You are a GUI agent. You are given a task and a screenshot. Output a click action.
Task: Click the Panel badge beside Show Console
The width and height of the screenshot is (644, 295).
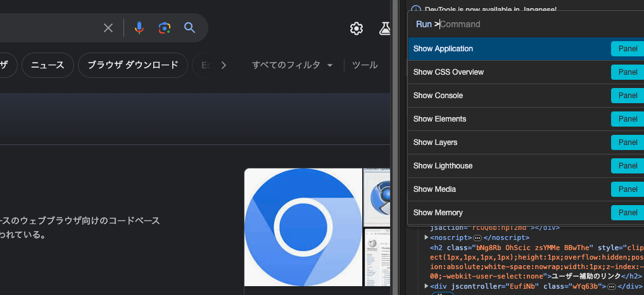click(628, 96)
